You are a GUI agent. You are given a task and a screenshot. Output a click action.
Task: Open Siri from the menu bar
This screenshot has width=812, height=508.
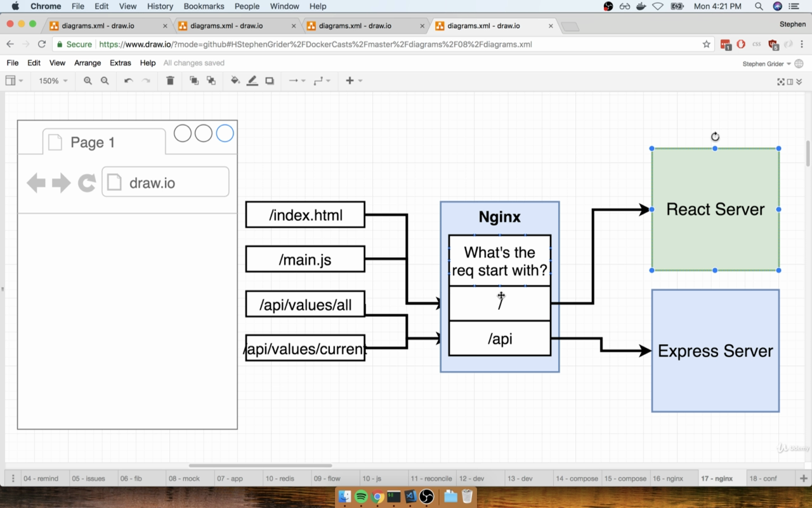[778, 6]
